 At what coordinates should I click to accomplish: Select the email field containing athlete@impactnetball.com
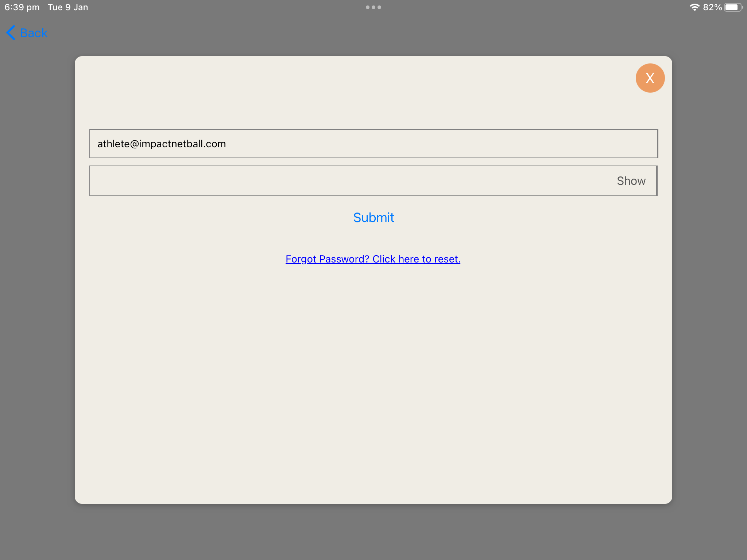click(x=373, y=144)
